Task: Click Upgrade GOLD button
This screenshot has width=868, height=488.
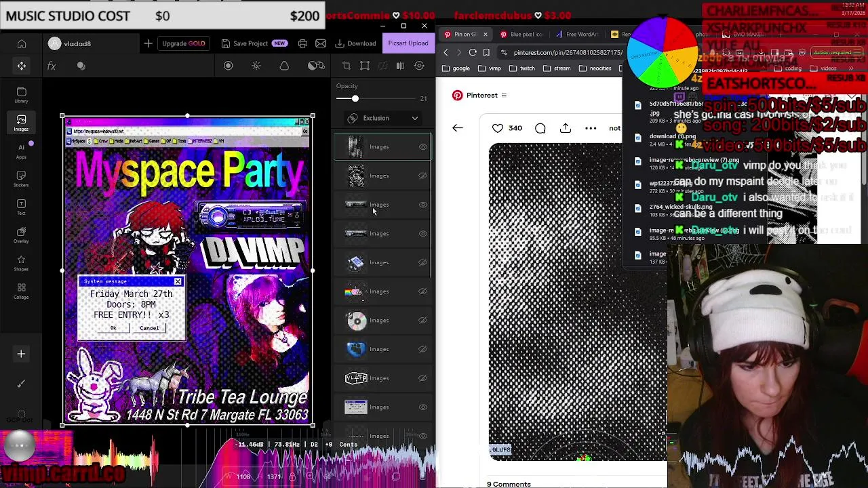Action: click(183, 43)
